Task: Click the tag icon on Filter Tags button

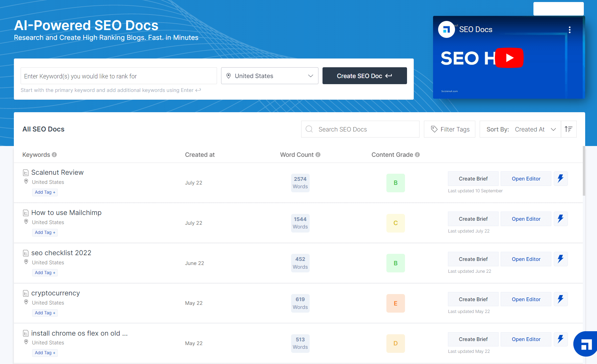Action: tap(434, 129)
